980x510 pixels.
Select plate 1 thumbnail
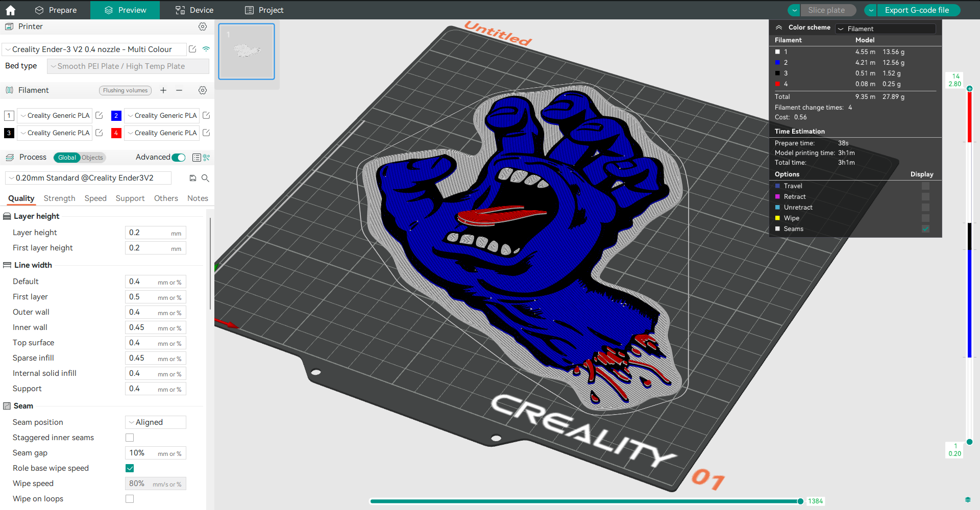tap(247, 52)
